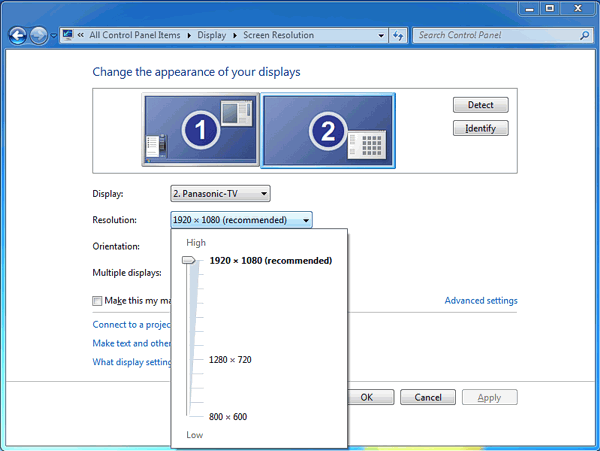This screenshot has width=600, height=451.
Task: Go back with the back arrow button
Action: (18, 36)
